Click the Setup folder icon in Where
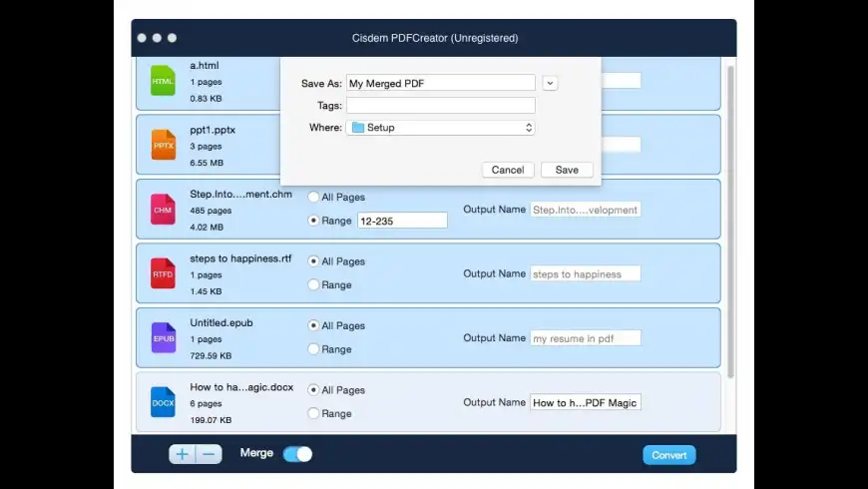Viewport: 868px width, 489px height. (358, 128)
